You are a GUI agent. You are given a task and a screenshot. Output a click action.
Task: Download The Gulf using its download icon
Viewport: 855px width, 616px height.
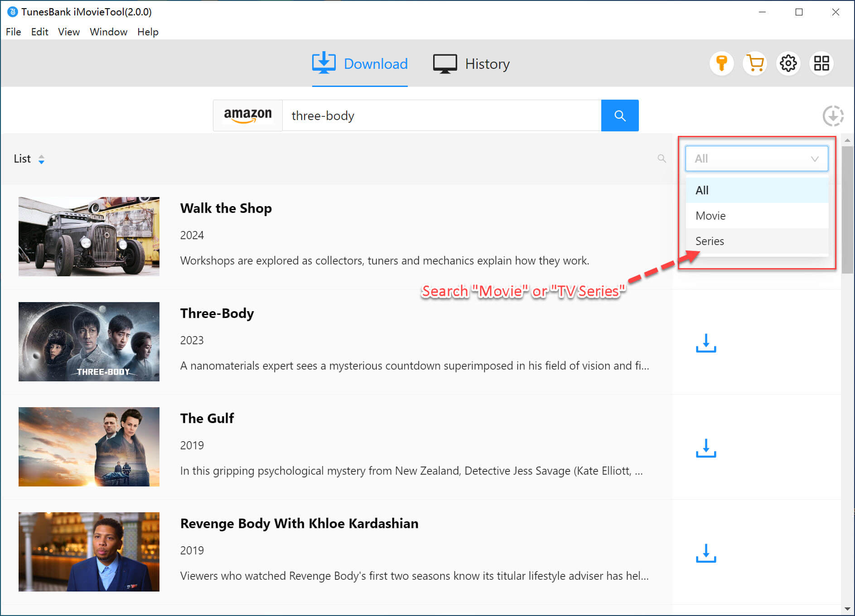pos(705,448)
